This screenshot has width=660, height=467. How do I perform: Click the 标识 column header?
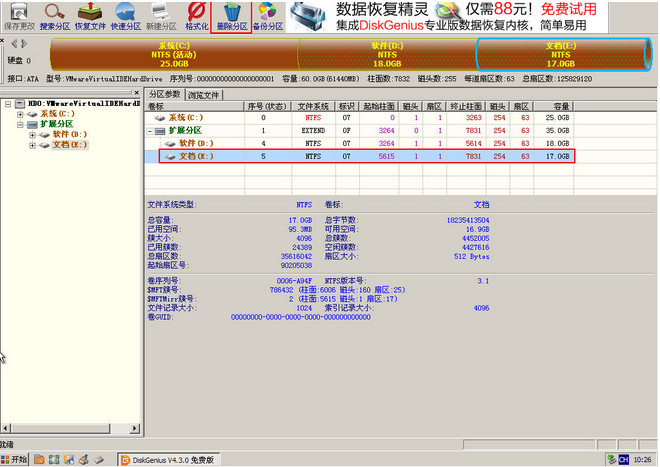347,106
